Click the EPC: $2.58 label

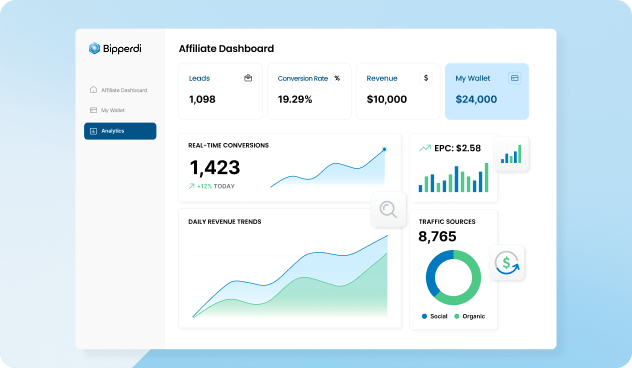[x=457, y=148]
